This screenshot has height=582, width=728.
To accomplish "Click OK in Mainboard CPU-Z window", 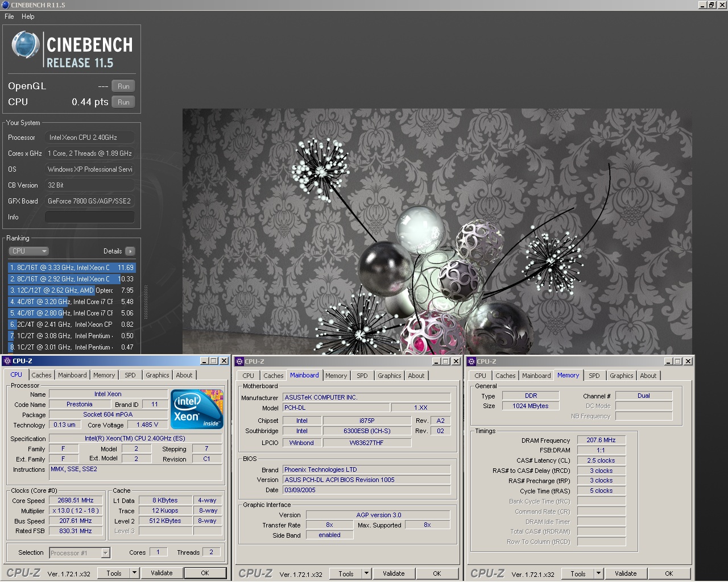I will (437, 573).
